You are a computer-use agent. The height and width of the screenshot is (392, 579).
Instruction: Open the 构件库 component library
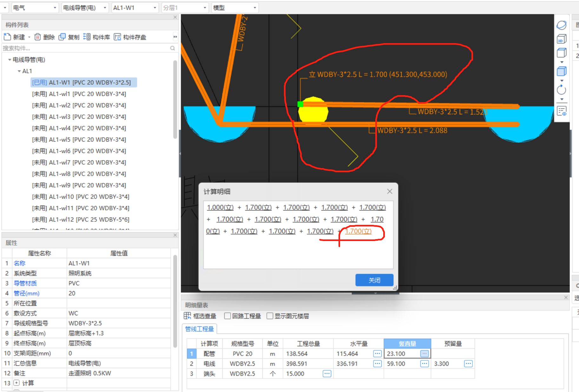coord(96,37)
